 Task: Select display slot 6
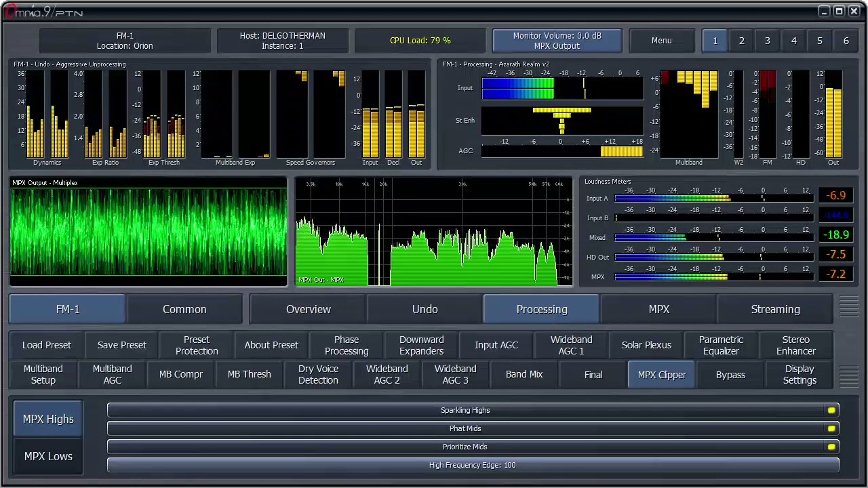coord(846,41)
